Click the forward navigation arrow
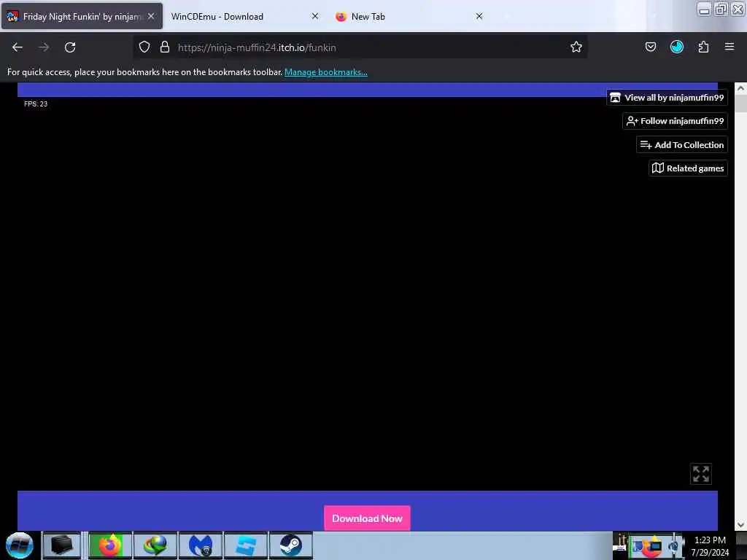Image resolution: width=747 pixels, height=560 pixels. point(44,47)
